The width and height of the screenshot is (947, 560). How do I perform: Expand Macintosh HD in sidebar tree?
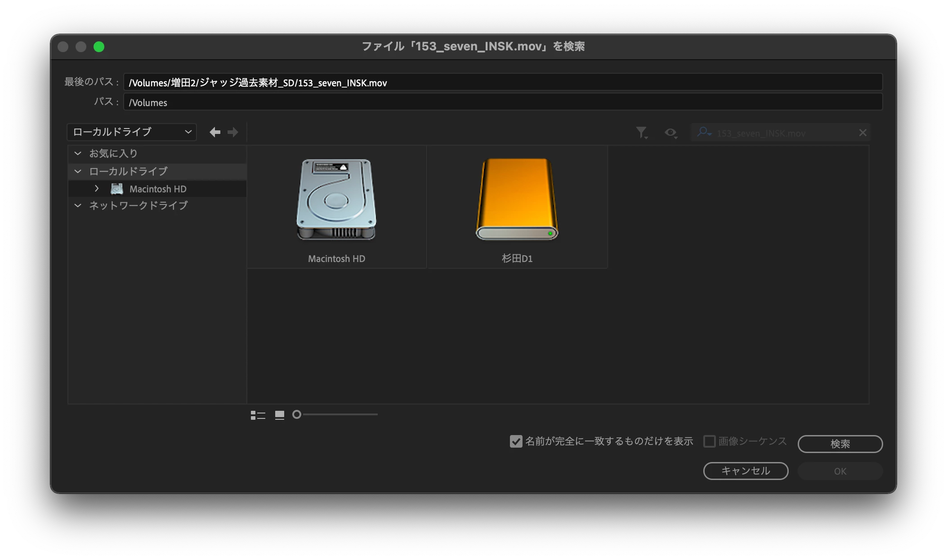click(x=97, y=189)
